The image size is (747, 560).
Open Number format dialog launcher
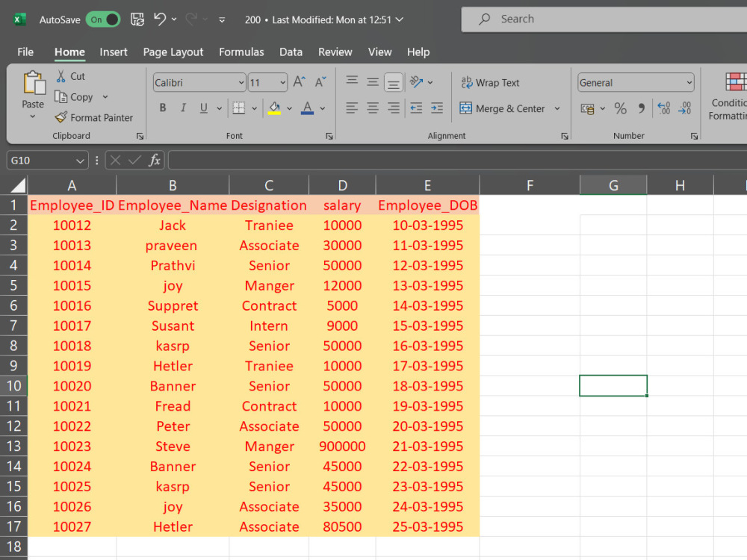[x=694, y=136]
